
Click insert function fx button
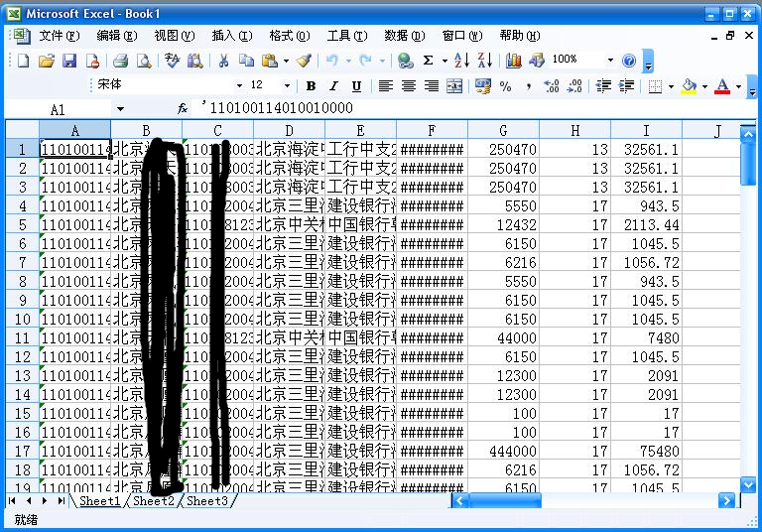[183, 109]
